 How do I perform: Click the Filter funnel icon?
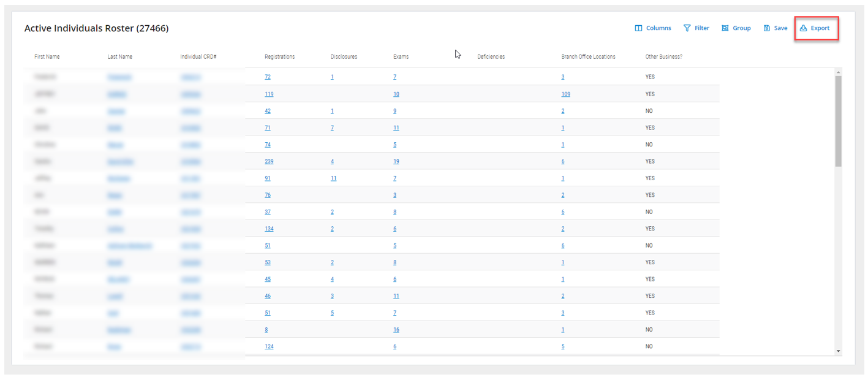(687, 28)
